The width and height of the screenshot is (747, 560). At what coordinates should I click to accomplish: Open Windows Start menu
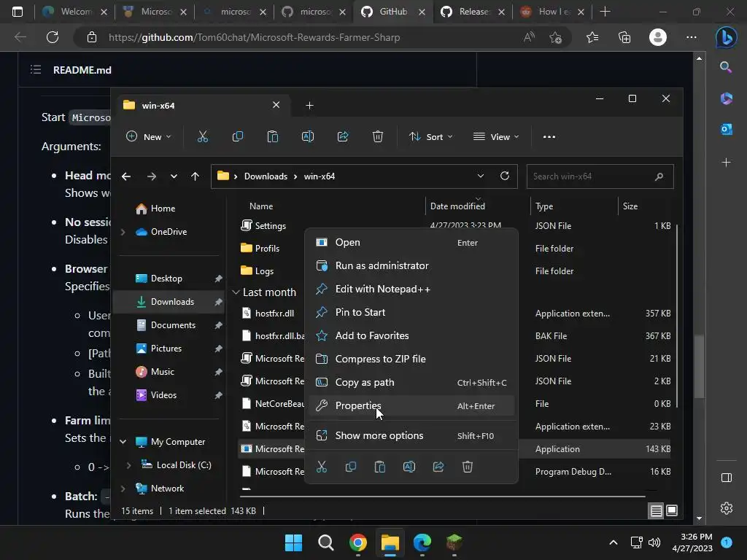point(293,542)
